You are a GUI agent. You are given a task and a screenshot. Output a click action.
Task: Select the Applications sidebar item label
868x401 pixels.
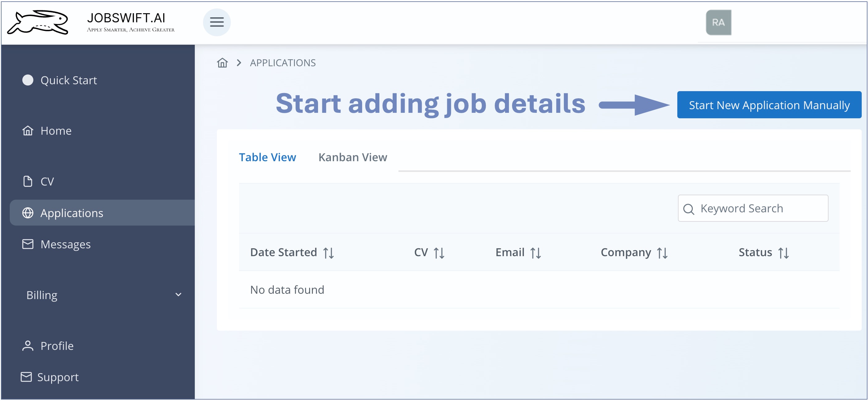click(72, 213)
